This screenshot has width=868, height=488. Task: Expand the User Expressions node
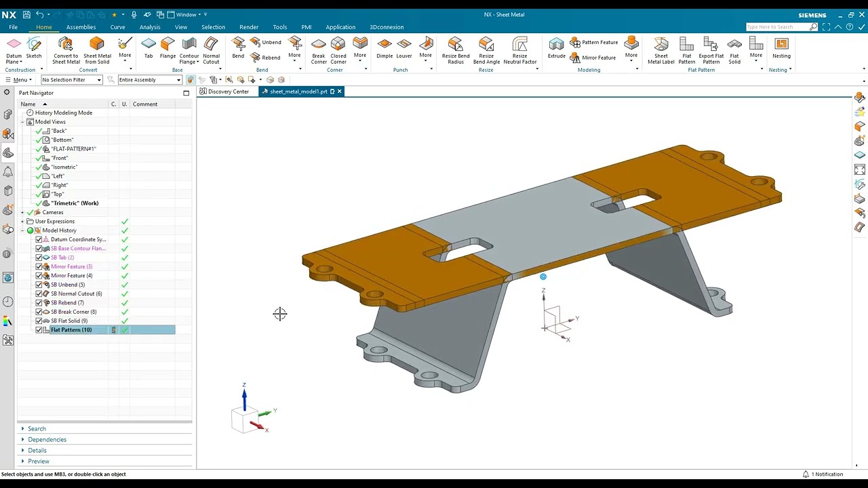[x=22, y=222]
